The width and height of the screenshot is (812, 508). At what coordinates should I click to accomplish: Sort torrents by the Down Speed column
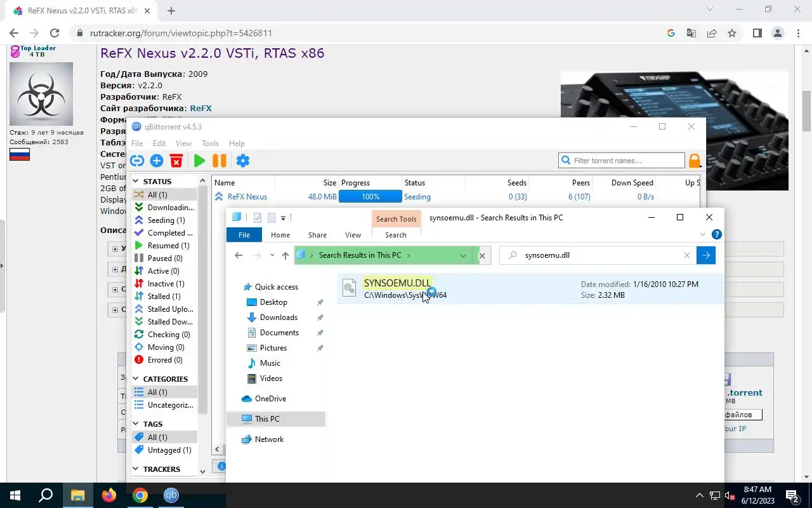point(624,183)
